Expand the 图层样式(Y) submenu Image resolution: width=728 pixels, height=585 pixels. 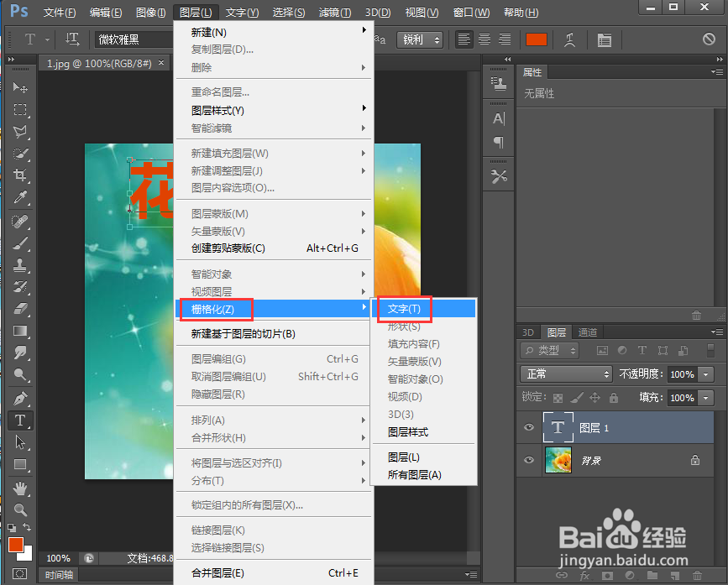coord(274,111)
